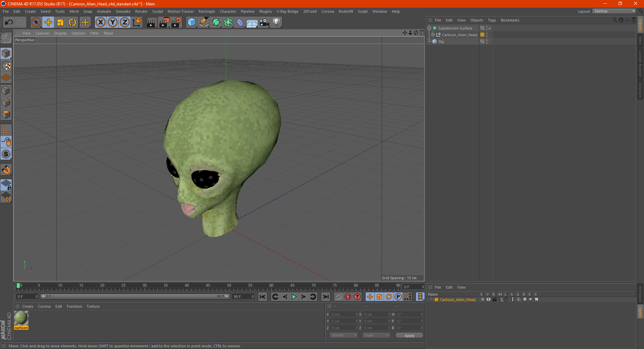
Task: Open the Array modeling objects icon
Action: 228,22
